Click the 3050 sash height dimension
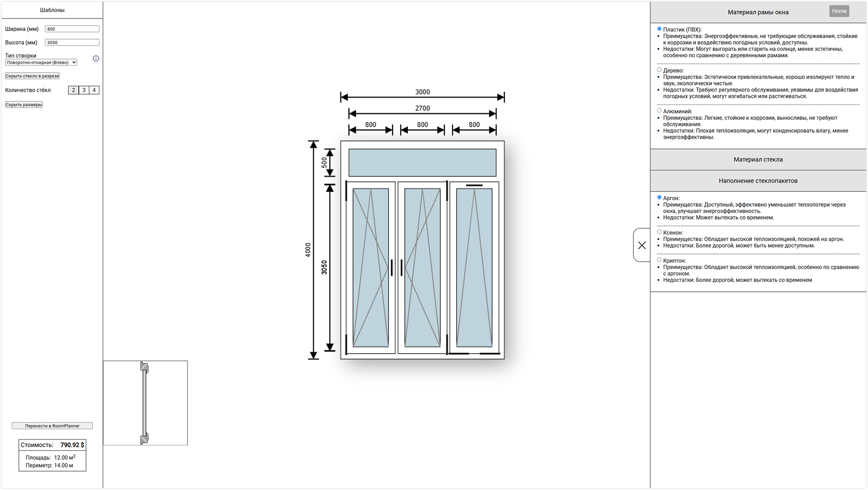 click(x=324, y=268)
